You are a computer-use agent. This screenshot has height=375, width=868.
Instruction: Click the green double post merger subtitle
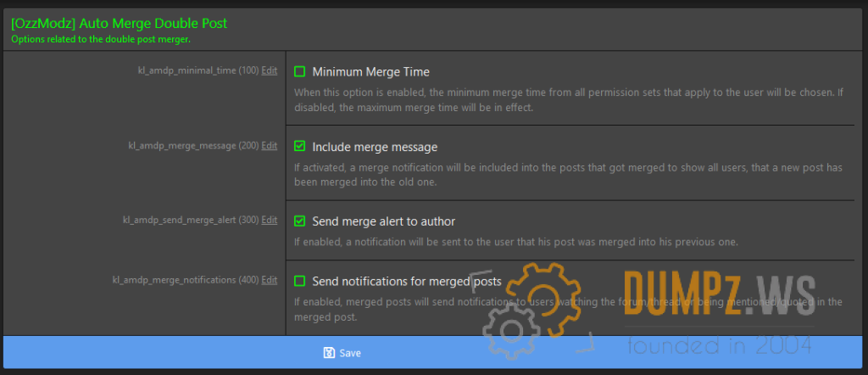(x=101, y=39)
